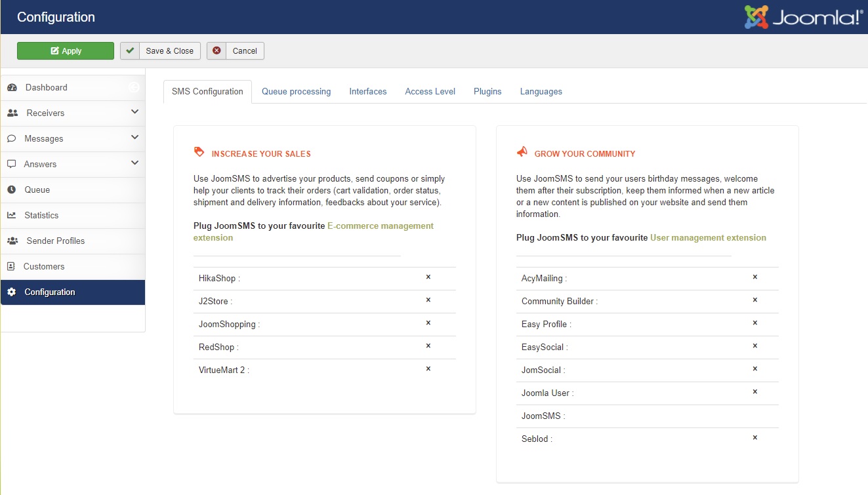Open Queue in the sidebar
Viewport: 868px width, 495px height.
(x=73, y=190)
